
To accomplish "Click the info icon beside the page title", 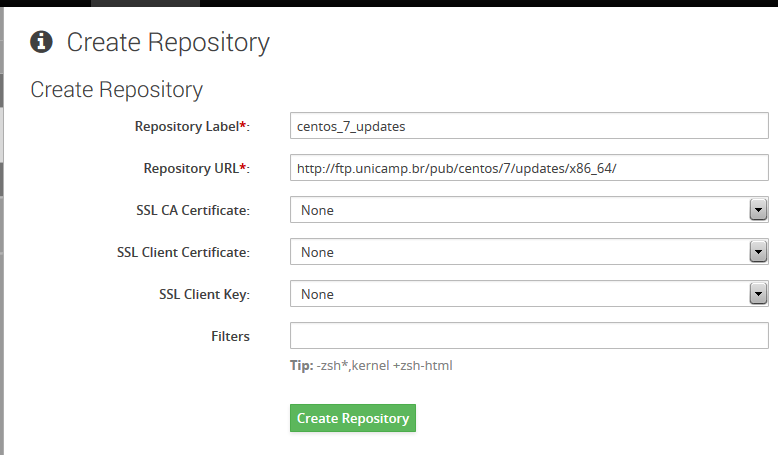I will click(x=41, y=42).
